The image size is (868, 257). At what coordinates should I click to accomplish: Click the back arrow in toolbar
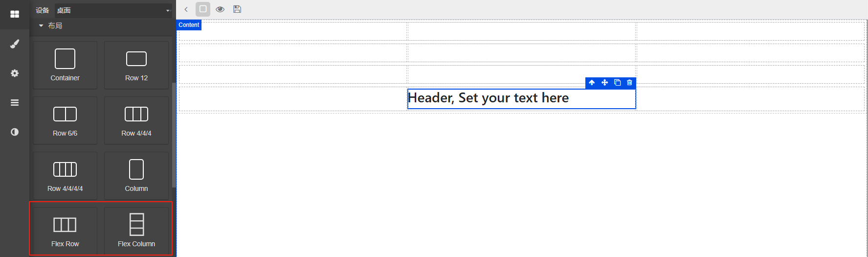[186, 9]
